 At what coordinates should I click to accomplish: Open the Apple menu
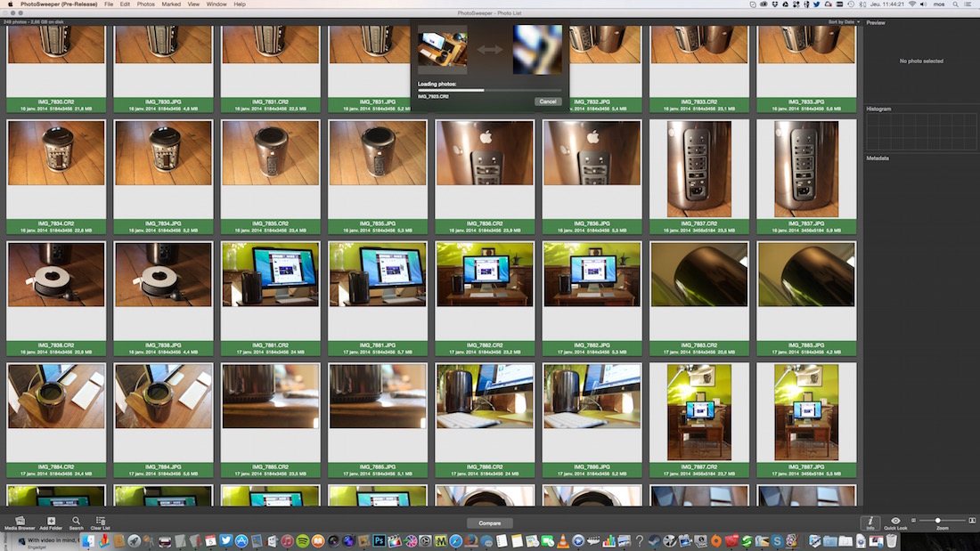(x=10, y=4)
